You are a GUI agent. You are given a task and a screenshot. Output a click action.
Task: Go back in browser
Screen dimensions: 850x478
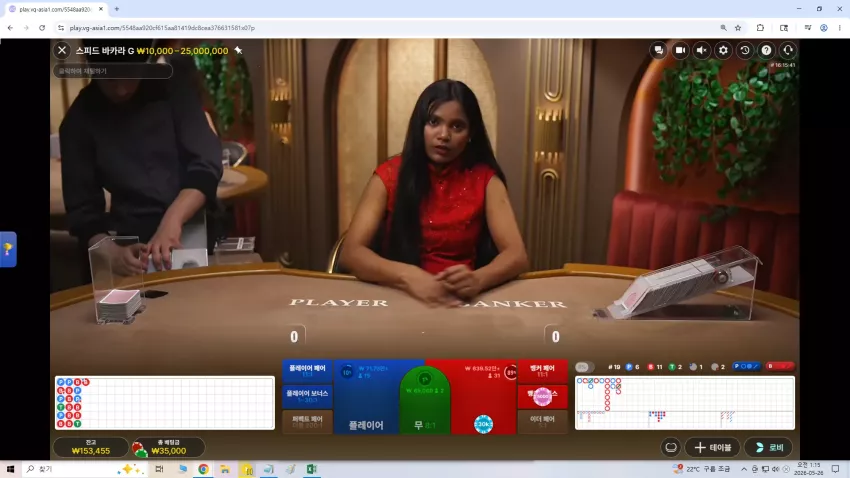tap(10, 28)
